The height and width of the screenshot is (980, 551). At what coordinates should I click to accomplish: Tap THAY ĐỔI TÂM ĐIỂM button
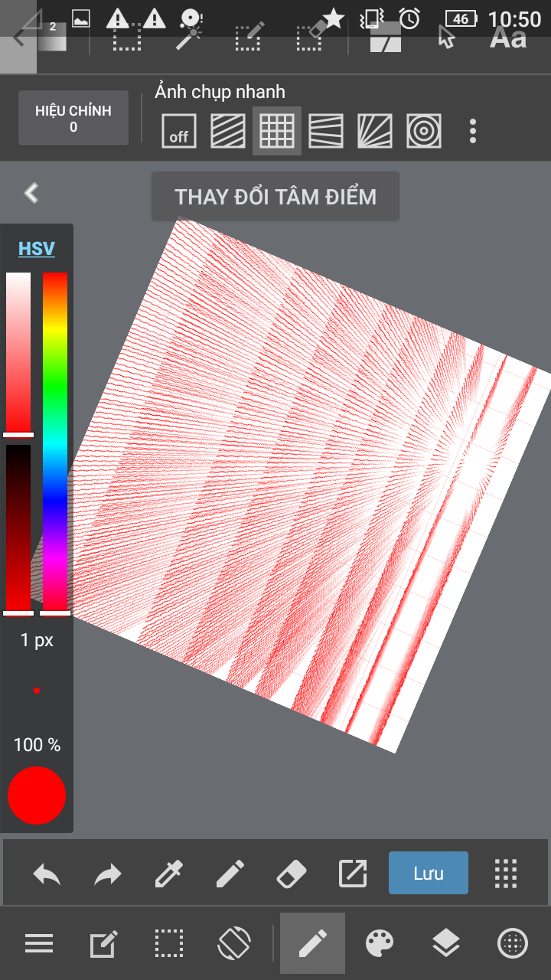point(275,197)
